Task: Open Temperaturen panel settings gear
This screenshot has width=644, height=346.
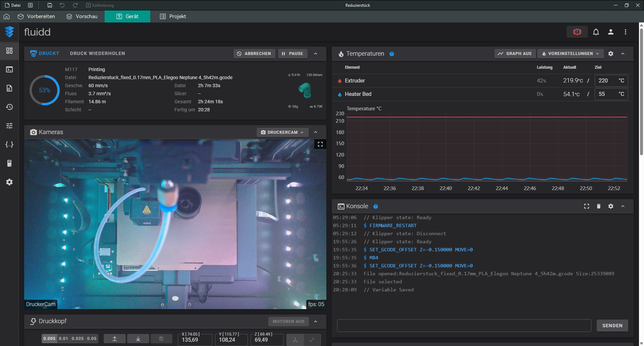Action: [611, 54]
